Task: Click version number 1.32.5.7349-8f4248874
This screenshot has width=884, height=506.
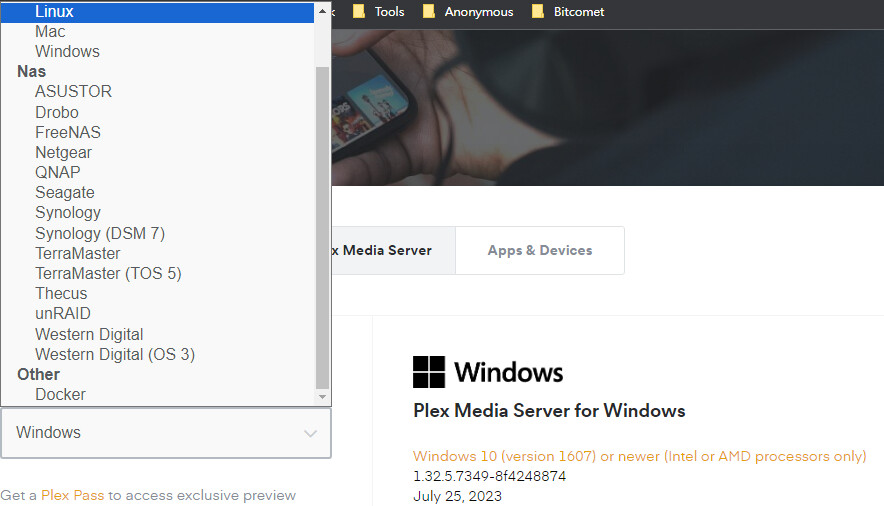Action: pos(489,476)
